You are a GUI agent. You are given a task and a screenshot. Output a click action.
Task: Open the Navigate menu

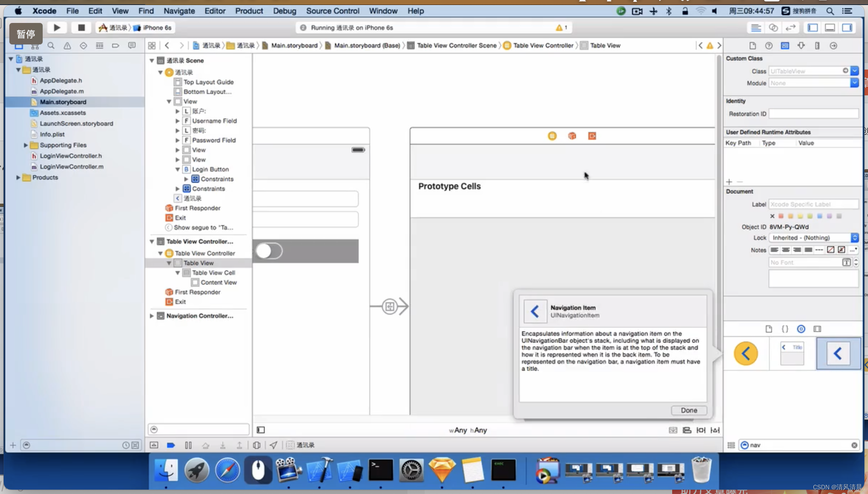(179, 11)
